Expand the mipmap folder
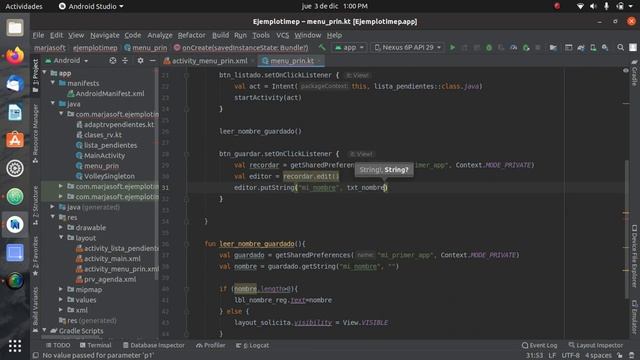 click(x=61, y=289)
